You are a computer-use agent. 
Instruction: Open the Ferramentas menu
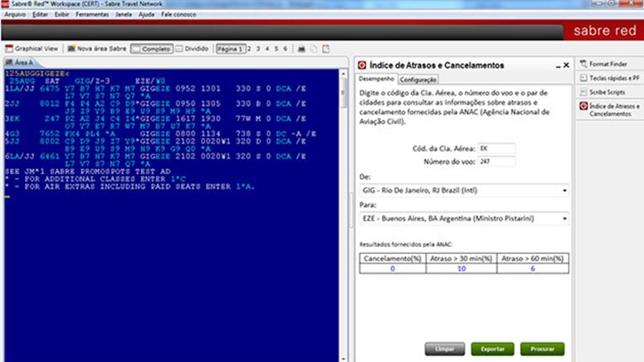click(92, 14)
